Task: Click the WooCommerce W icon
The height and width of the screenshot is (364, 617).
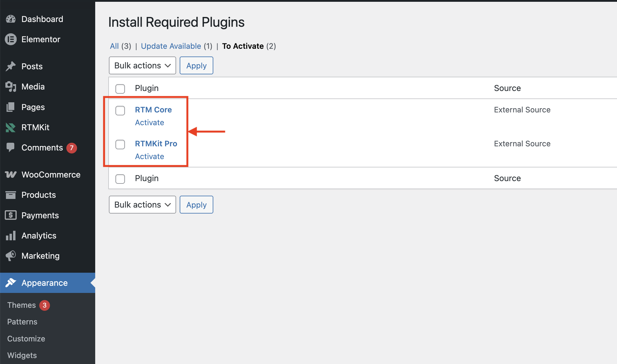Action: click(x=11, y=175)
